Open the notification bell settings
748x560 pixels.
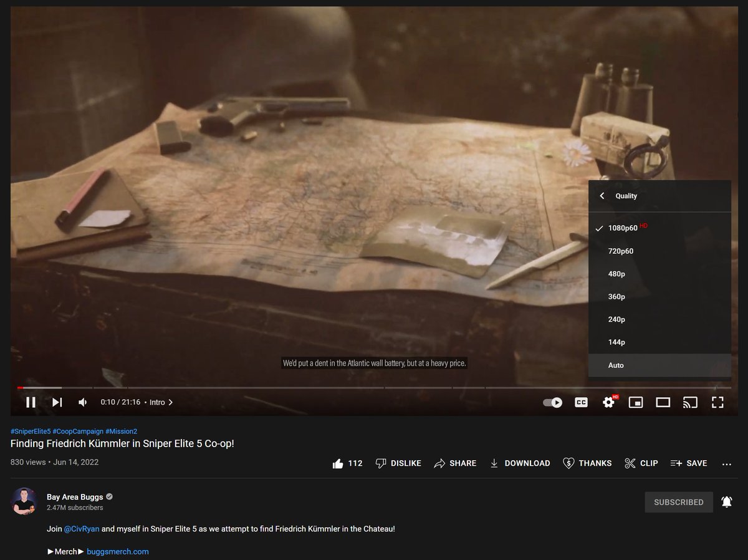coord(727,502)
